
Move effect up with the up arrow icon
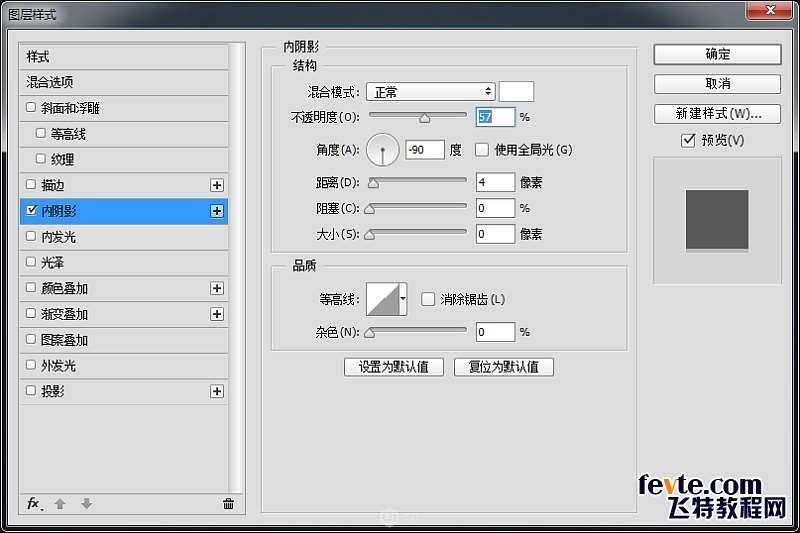pyautogui.click(x=60, y=504)
